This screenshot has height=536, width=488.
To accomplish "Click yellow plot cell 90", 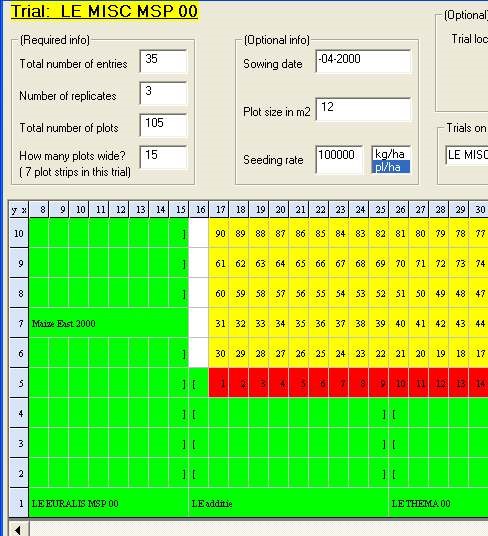I will click(x=219, y=233).
